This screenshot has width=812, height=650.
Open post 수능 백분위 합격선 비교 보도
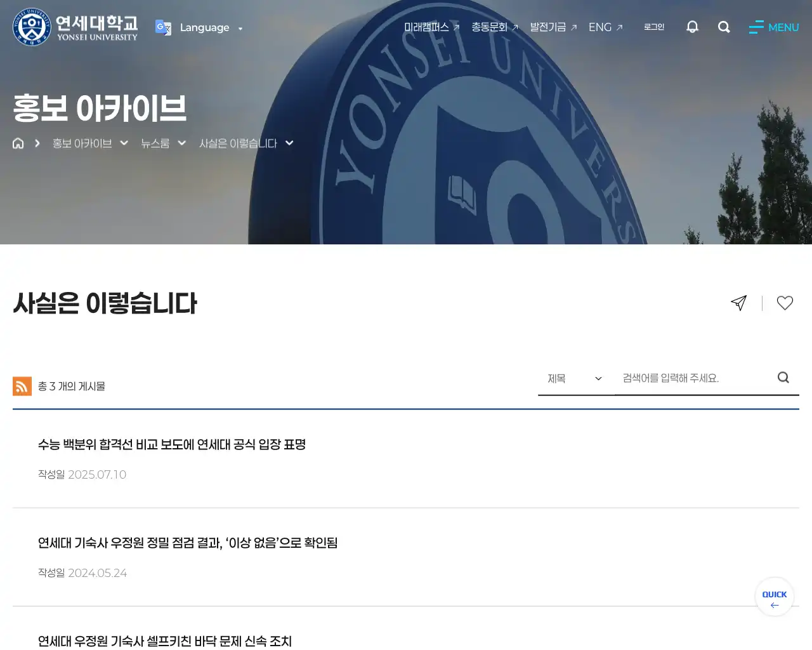tap(172, 444)
